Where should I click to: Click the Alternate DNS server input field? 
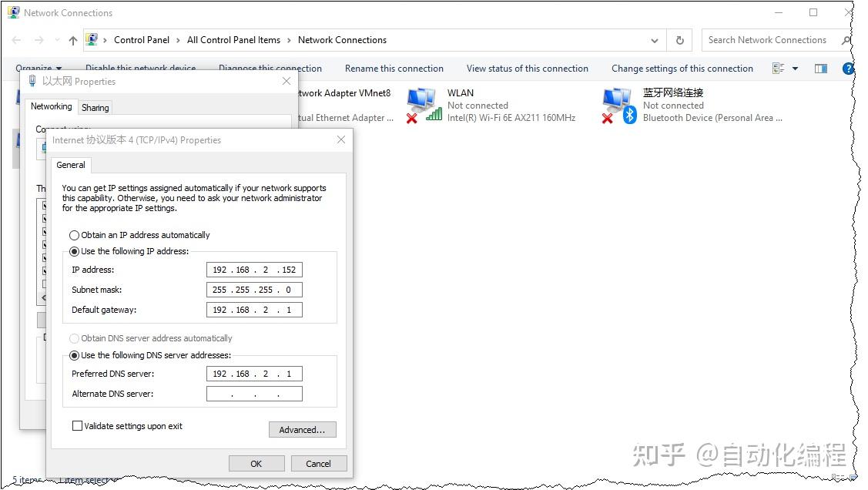254,393
